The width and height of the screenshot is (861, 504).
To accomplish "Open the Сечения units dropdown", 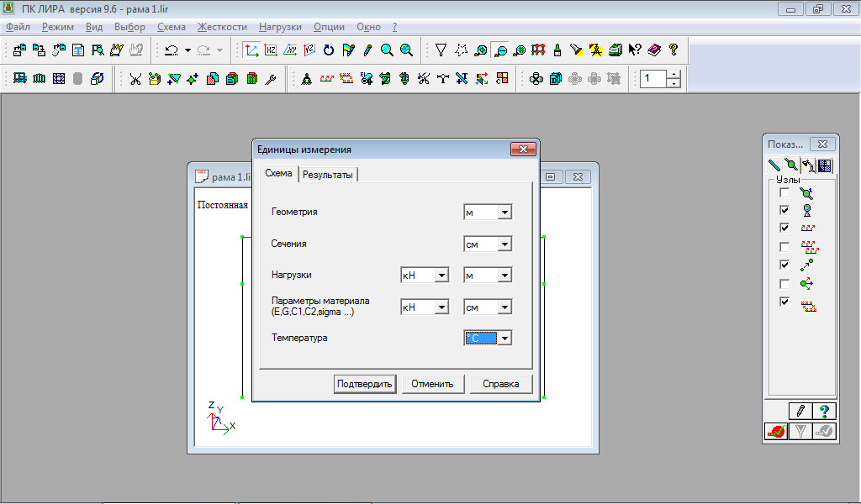I will pyautogui.click(x=504, y=244).
